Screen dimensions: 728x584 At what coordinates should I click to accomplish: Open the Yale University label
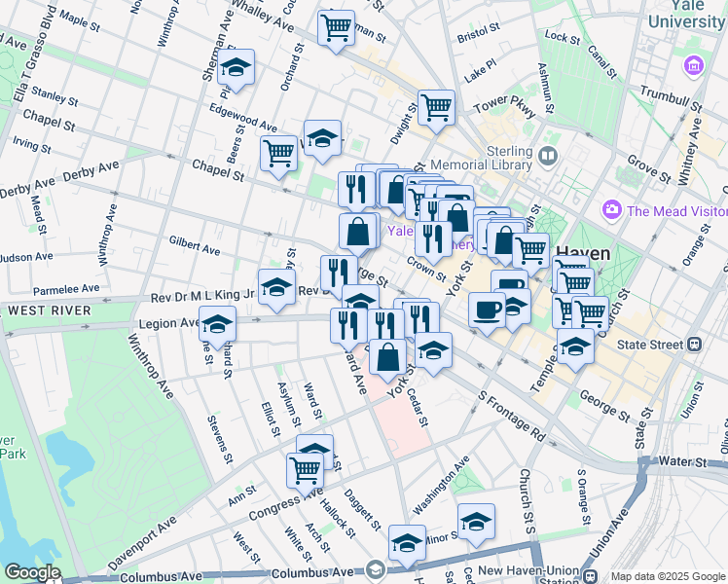click(687, 14)
